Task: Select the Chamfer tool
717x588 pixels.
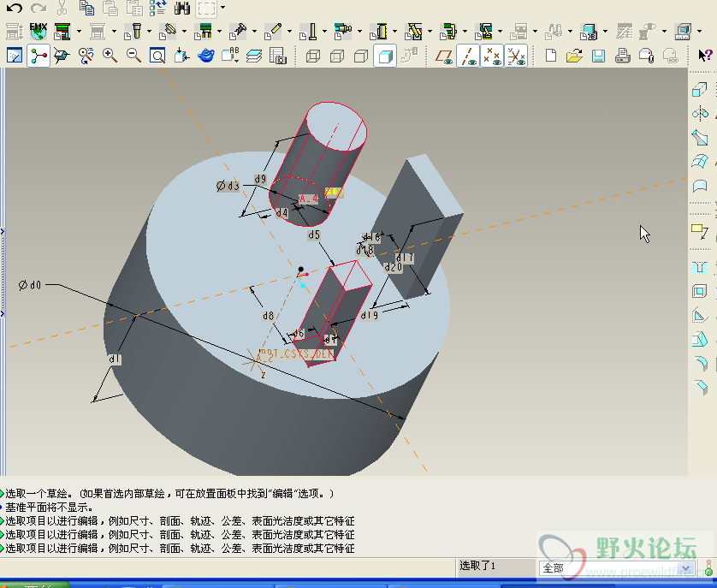Action: (700, 388)
